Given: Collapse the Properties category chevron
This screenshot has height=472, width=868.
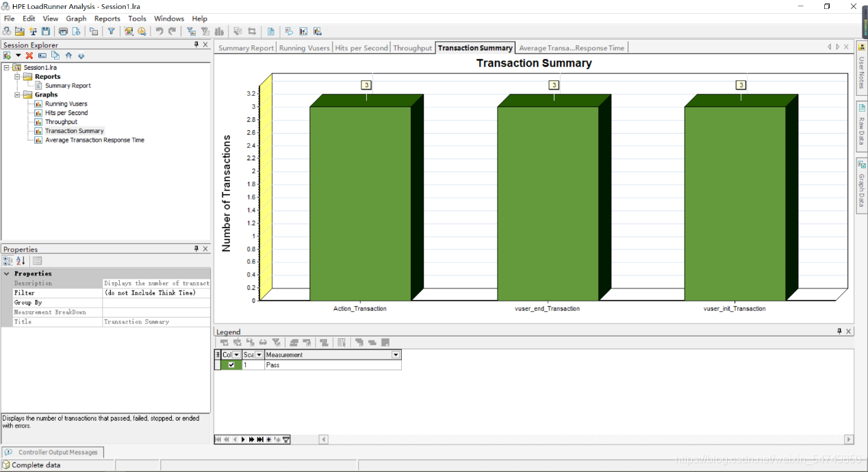Looking at the screenshot, I should pos(7,273).
